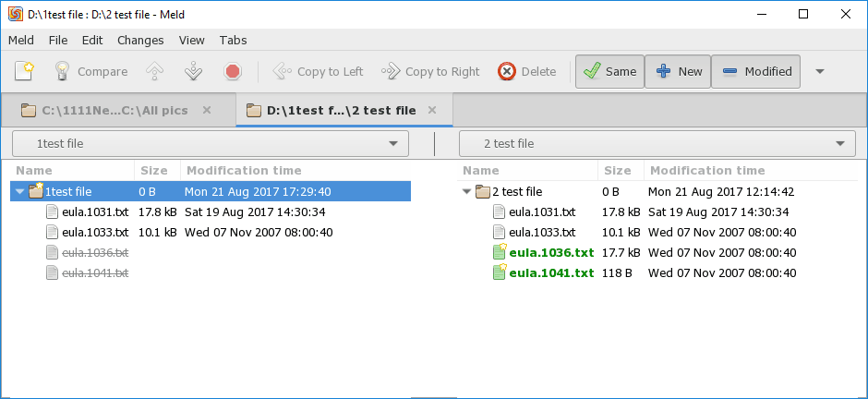Open the toolbar overflow dropdown arrow
The image size is (868, 399).
click(x=820, y=71)
